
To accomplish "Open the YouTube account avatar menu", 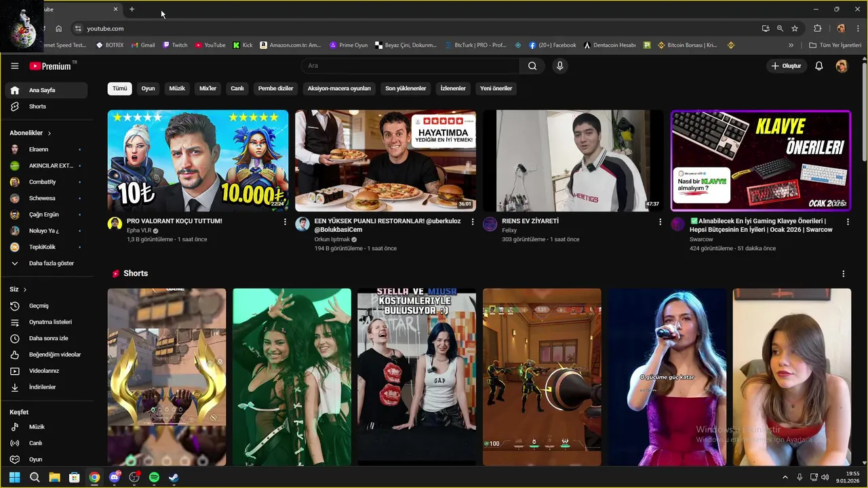I will click(841, 66).
